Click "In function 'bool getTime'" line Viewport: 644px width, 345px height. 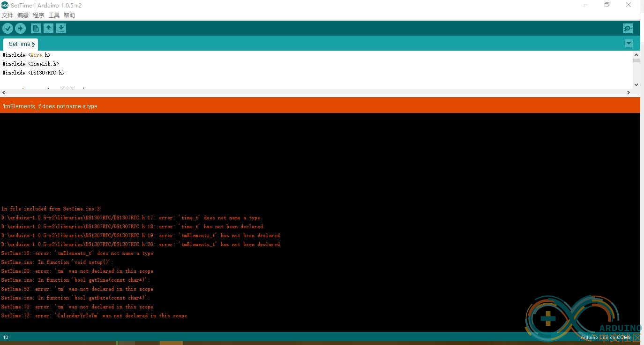click(x=75, y=280)
